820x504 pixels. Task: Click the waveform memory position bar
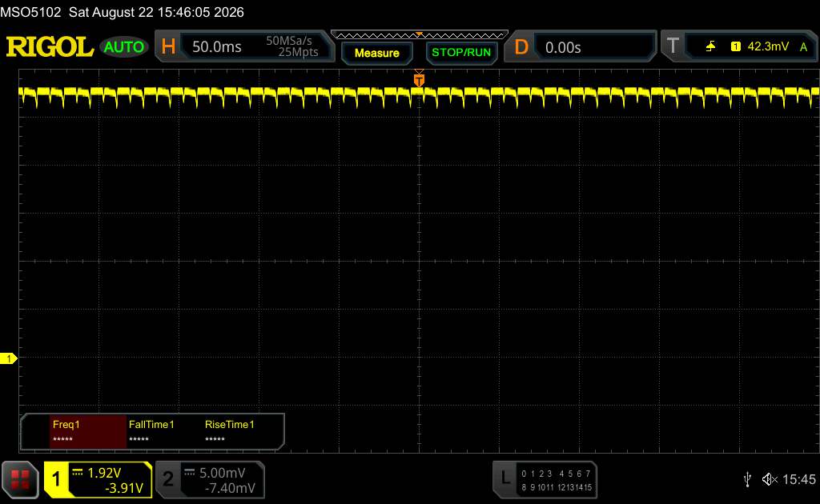coord(420,35)
